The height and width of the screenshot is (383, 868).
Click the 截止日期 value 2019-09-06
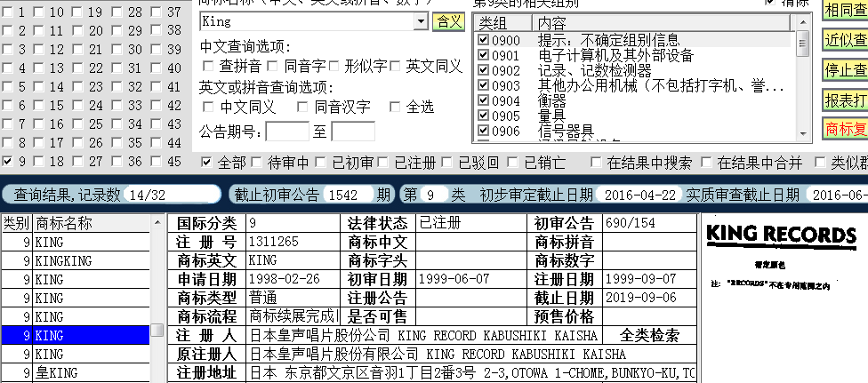[x=641, y=298]
